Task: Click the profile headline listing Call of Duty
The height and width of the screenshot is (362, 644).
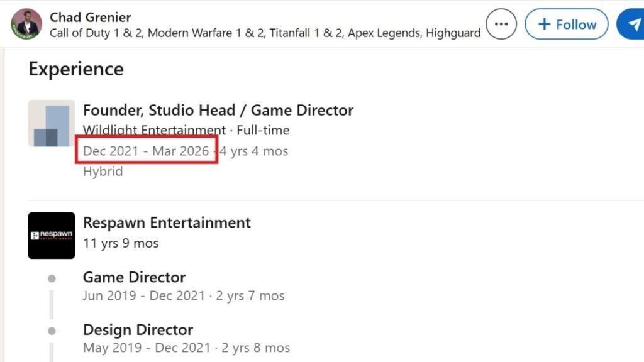Action: (x=265, y=33)
